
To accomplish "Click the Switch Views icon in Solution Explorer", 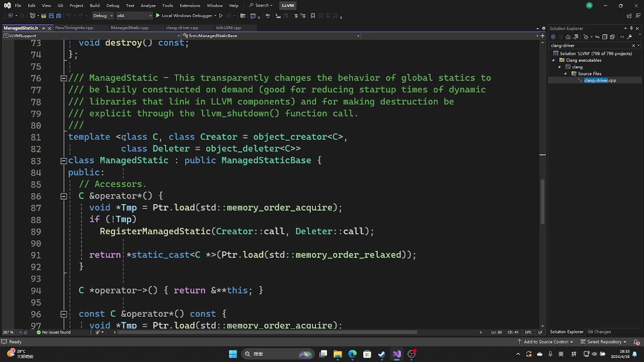I will coord(576,37).
